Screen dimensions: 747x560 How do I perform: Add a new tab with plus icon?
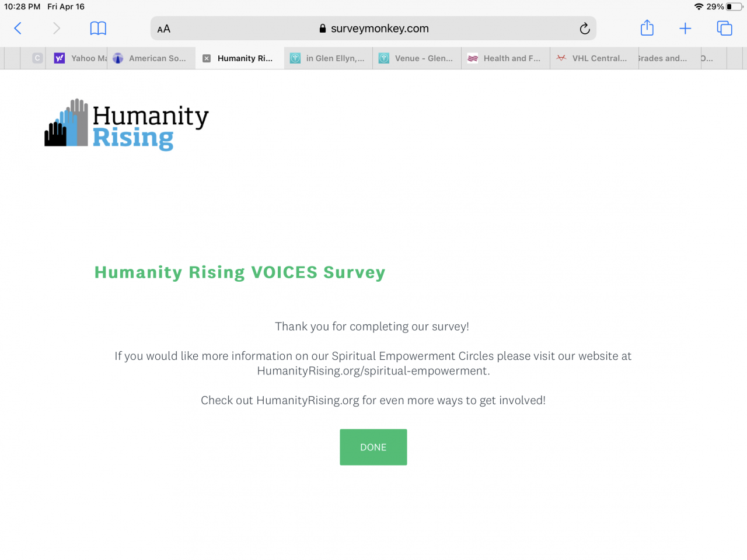pyautogui.click(x=685, y=29)
